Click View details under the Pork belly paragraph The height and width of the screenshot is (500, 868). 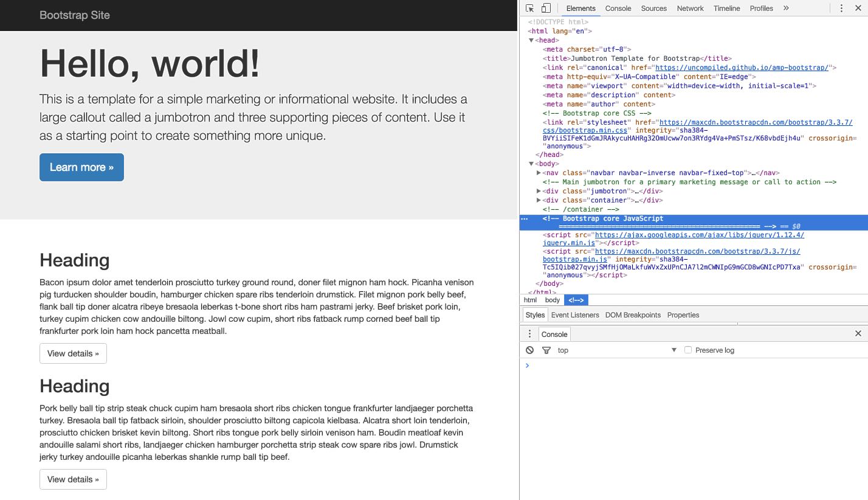73,479
